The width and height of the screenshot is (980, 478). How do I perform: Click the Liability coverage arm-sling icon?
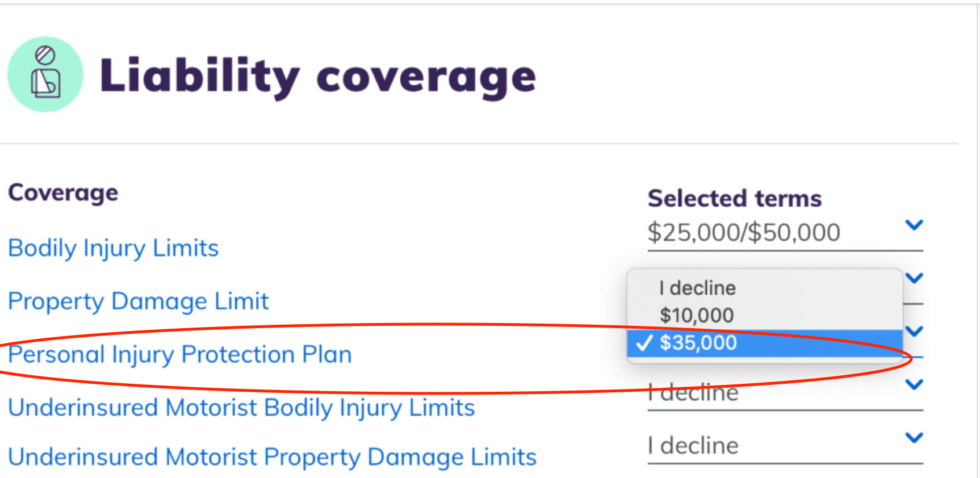(x=45, y=74)
